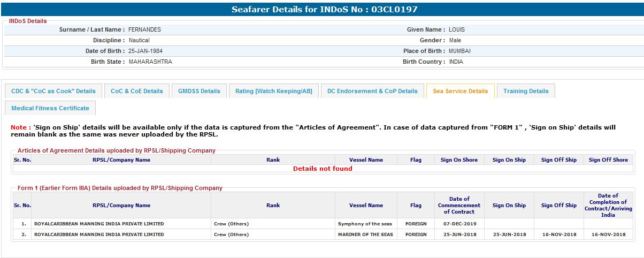
Task: Click FOREIGN flag for MARINER OF THE SEAS
Action: pos(416,234)
